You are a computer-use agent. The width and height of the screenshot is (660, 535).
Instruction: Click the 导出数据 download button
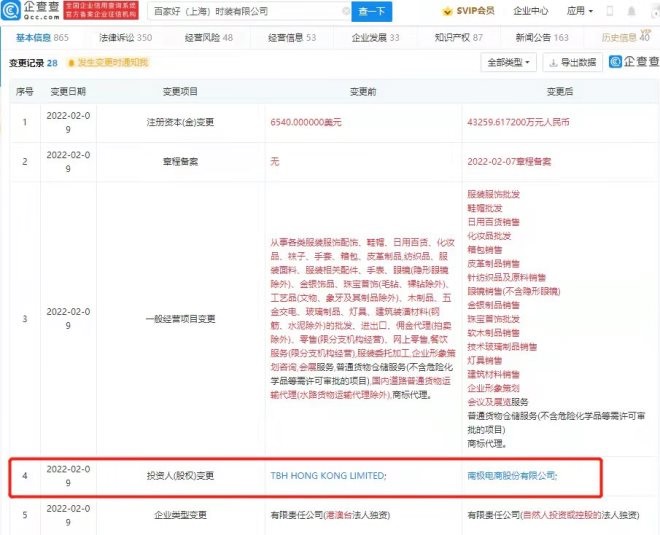click(x=573, y=62)
